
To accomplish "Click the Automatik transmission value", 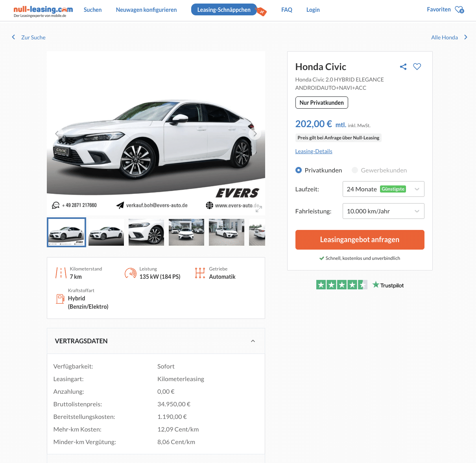I will 222,277.
